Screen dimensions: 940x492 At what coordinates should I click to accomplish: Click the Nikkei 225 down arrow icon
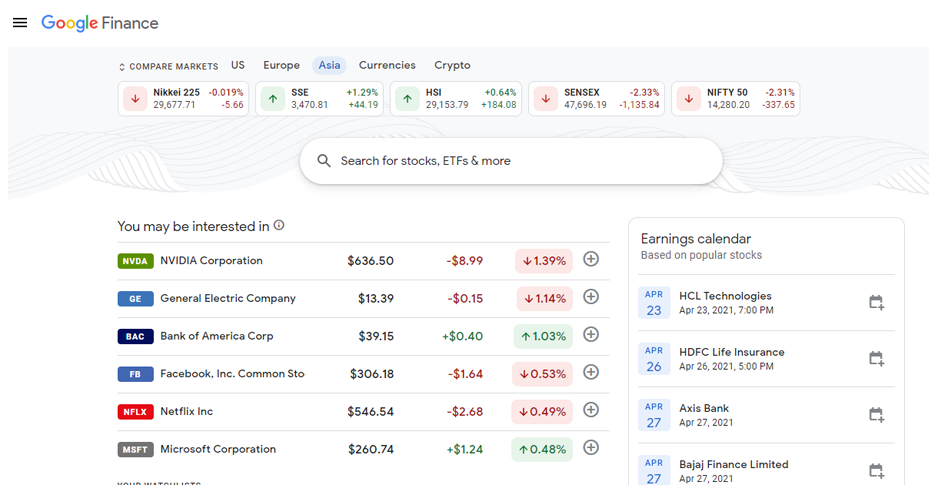tap(135, 99)
